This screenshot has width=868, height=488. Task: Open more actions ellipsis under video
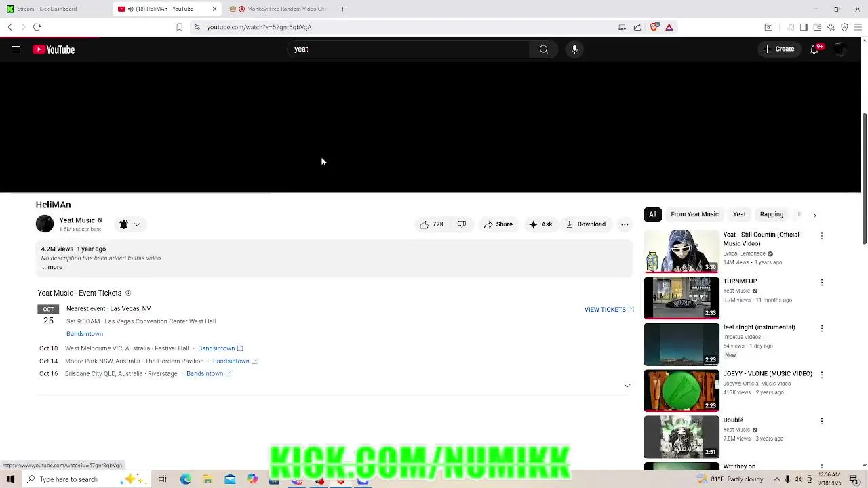[x=625, y=224]
